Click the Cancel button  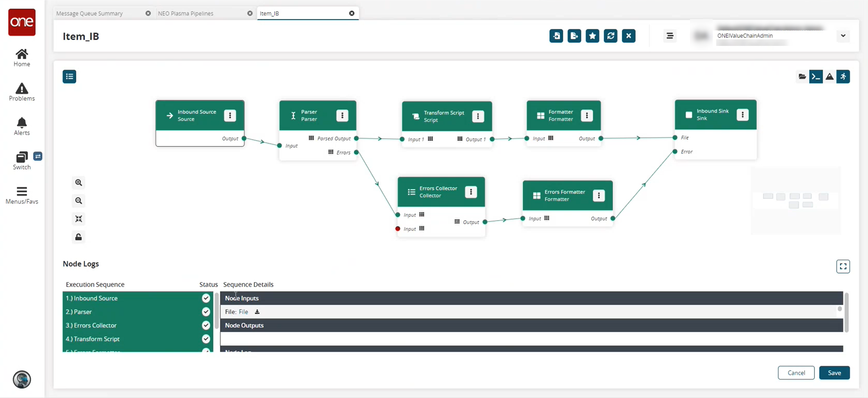click(797, 373)
